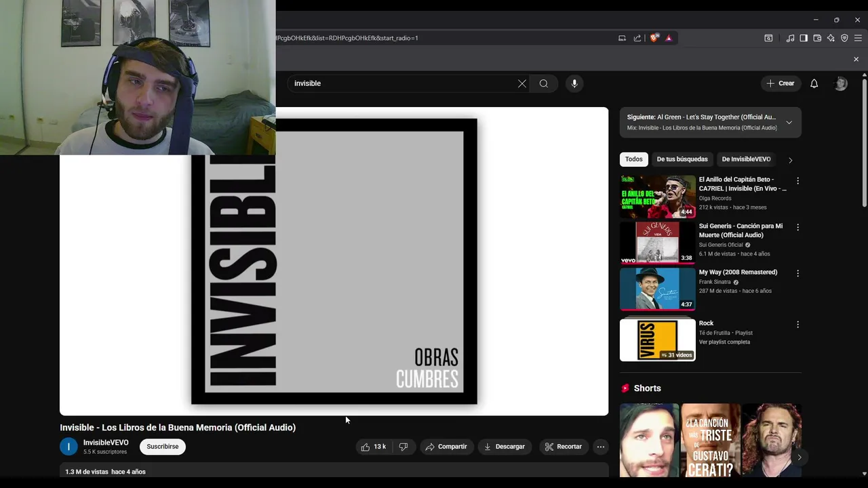Start voice search with the microphone icon
Viewport: 868px width, 488px height.
[574, 83]
